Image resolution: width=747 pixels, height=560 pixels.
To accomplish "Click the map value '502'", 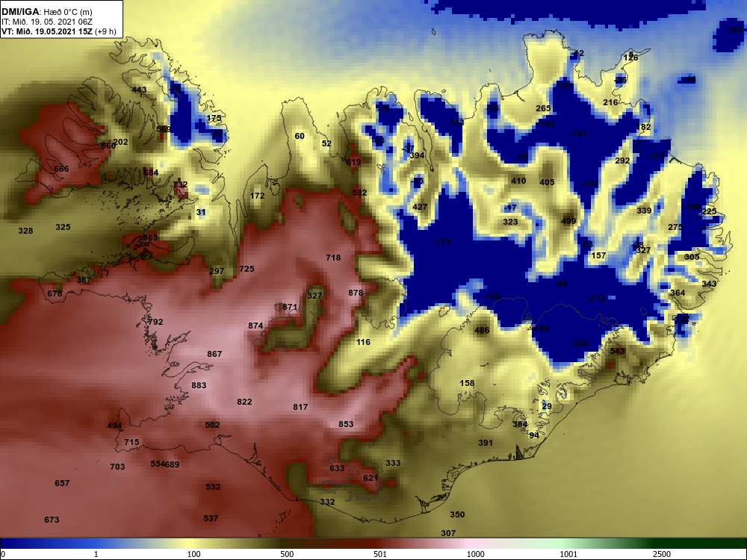I will [x=212, y=425].
